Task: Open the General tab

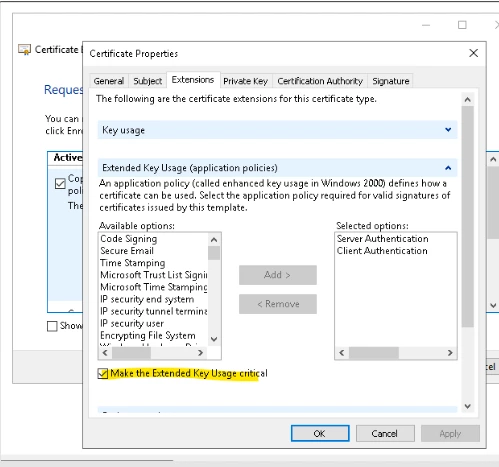Action: tap(109, 81)
